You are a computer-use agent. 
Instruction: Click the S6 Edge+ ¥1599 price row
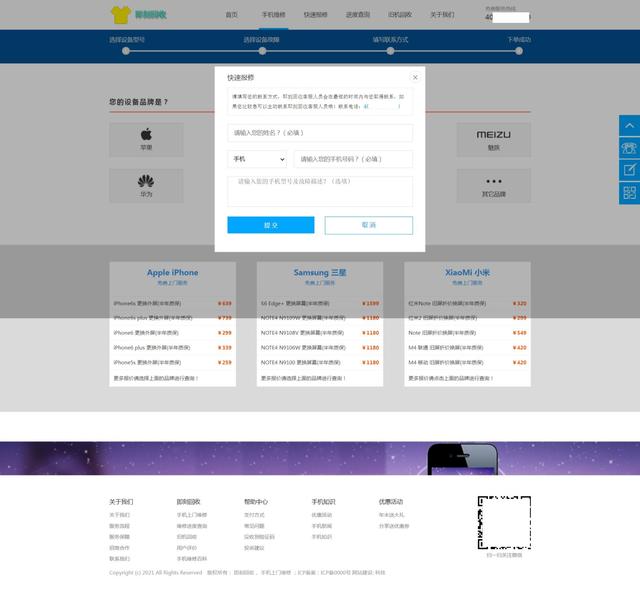pyautogui.click(x=320, y=303)
